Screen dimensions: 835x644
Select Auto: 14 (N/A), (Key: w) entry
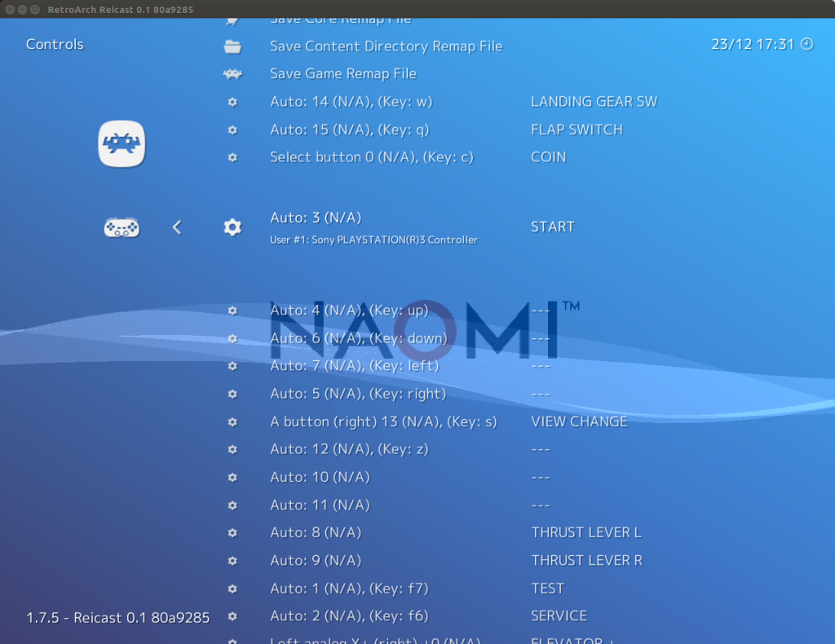pyautogui.click(x=351, y=102)
